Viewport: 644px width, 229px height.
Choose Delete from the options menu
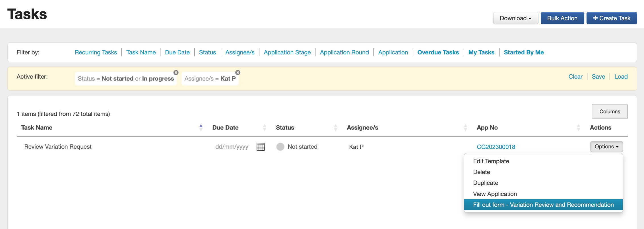[x=482, y=172]
